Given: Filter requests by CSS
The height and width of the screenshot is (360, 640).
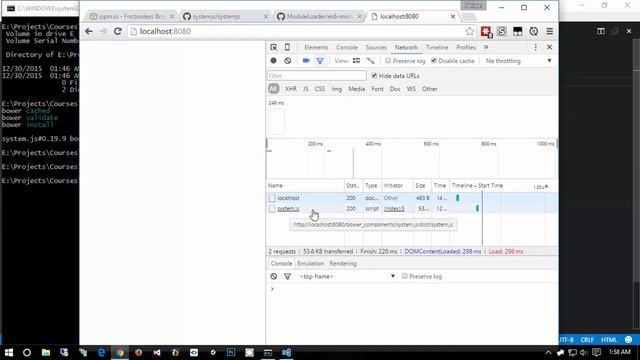Looking at the screenshot, I should tap(320, 89).
